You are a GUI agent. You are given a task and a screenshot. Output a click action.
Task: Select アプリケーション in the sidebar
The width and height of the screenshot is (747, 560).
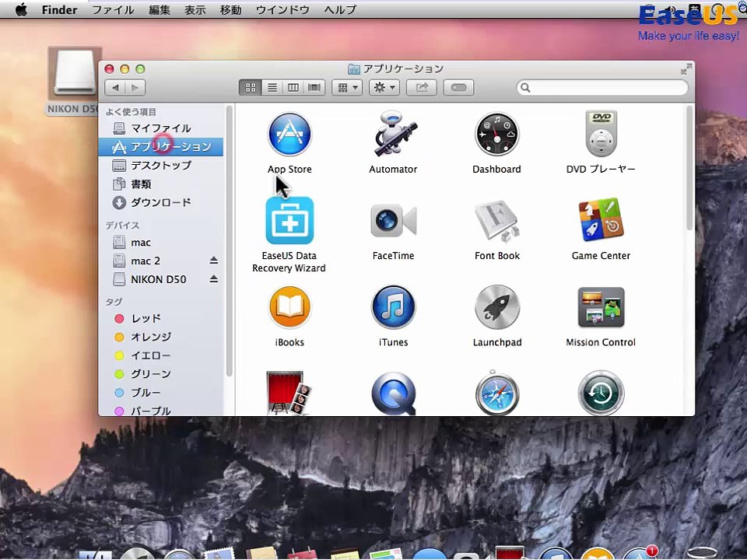coord(161,147)
